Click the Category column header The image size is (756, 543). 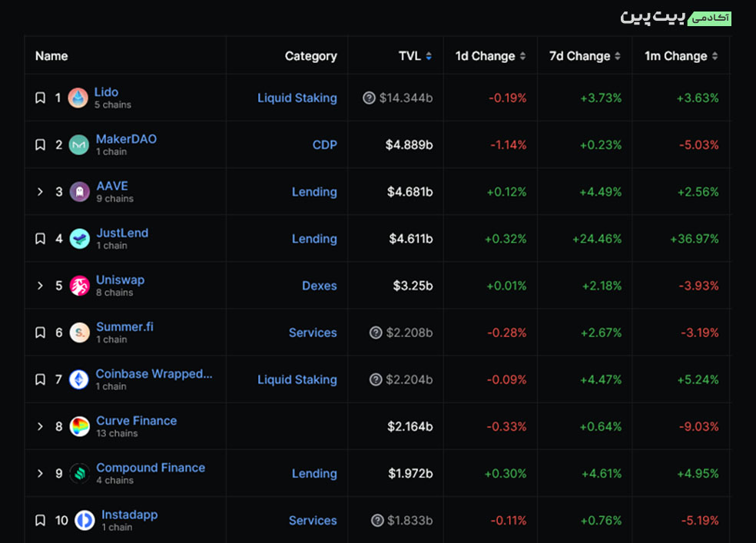(311, 56)
